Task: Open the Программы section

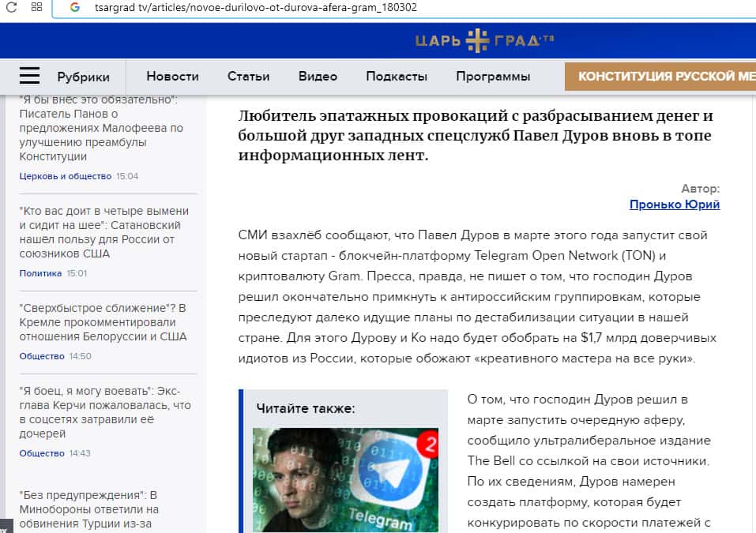Action: coord(493,76)
